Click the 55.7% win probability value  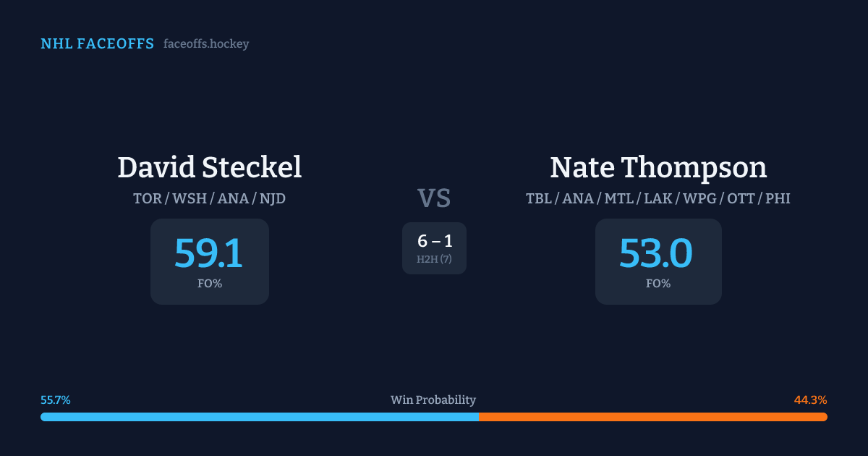56,400
